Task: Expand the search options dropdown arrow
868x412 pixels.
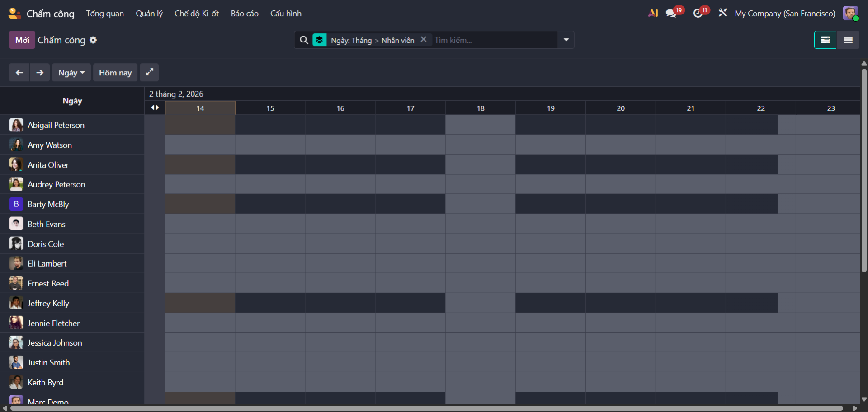Action: click(566, 40)
